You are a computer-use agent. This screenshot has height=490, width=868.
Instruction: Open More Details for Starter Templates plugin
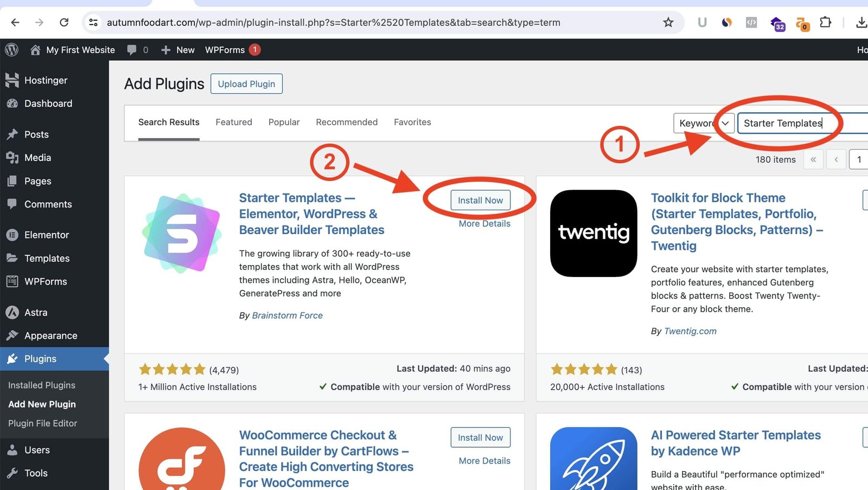click(x=484, y=223)
